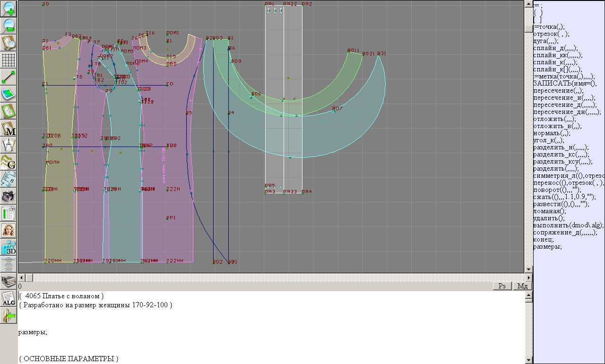Click the woman portrait icon
This screenshot has height=364, width=605.
tap(9, 230)
